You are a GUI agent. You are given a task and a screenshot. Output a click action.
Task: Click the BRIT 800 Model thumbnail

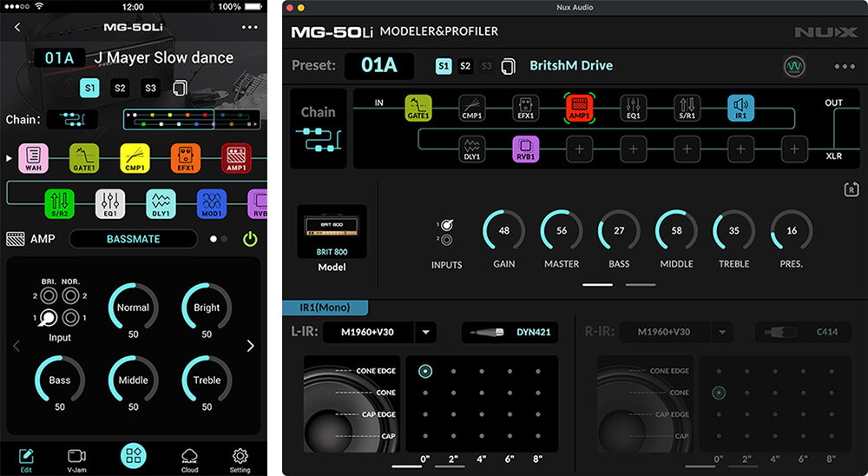pos(332,233)
